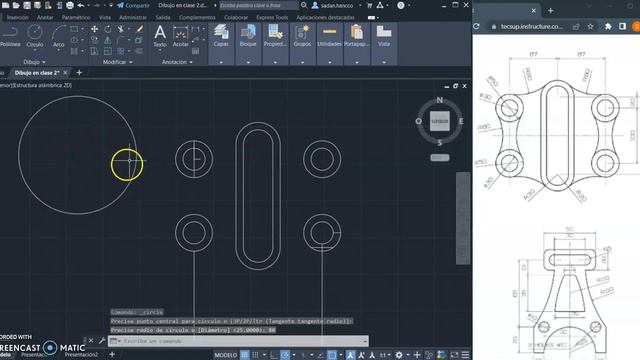The image size is (640, 360).
Task: Click the search magnifier icon in title bar
Action: [304, 5]
